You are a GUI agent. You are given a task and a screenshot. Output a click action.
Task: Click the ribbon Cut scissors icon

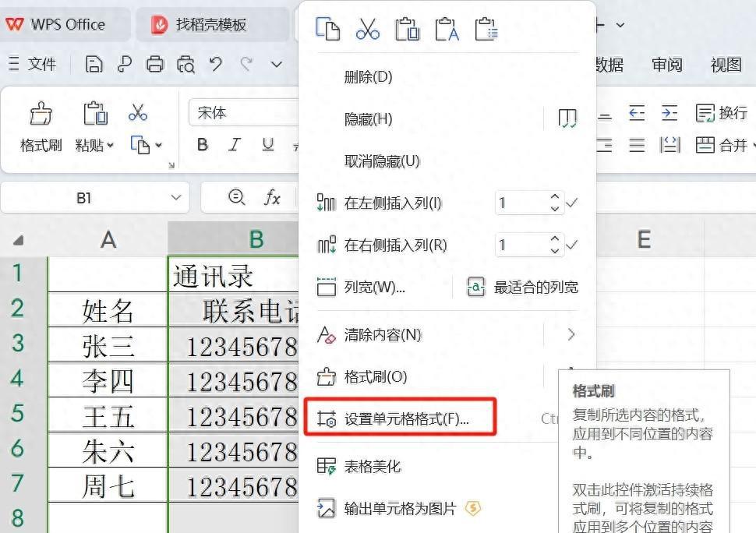pos(138,112)
